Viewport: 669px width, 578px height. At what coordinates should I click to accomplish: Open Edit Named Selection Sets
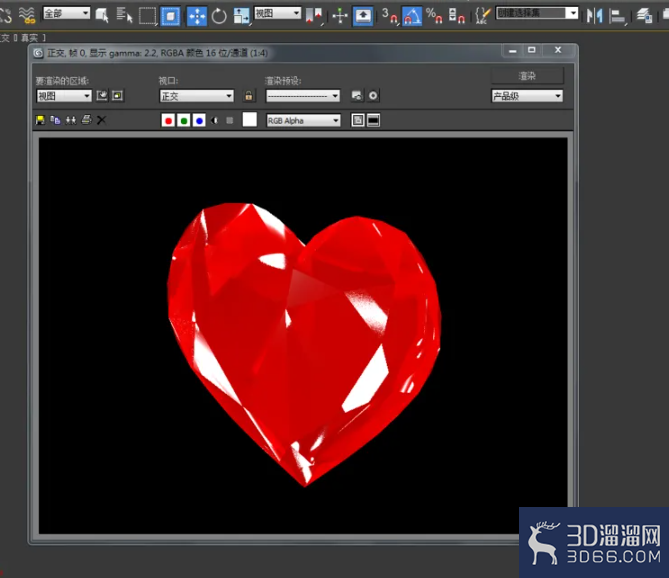(483, 16)
